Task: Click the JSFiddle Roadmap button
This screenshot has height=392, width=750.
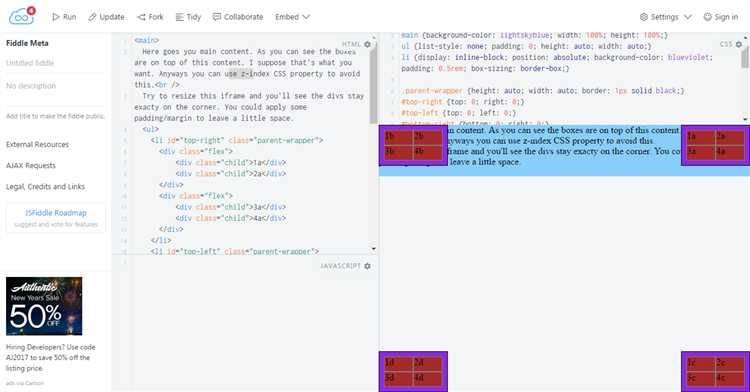Action: click(x=55, y=218)
